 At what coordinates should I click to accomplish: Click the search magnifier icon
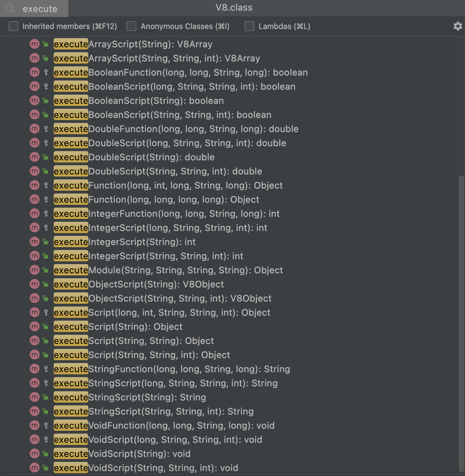coord(10,8)
